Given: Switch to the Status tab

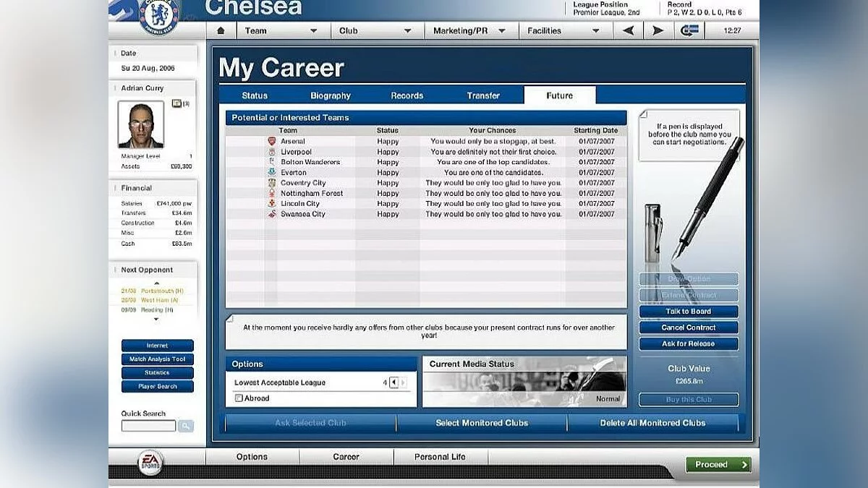Looking at the screenshot, I should [x=255, y=95].
